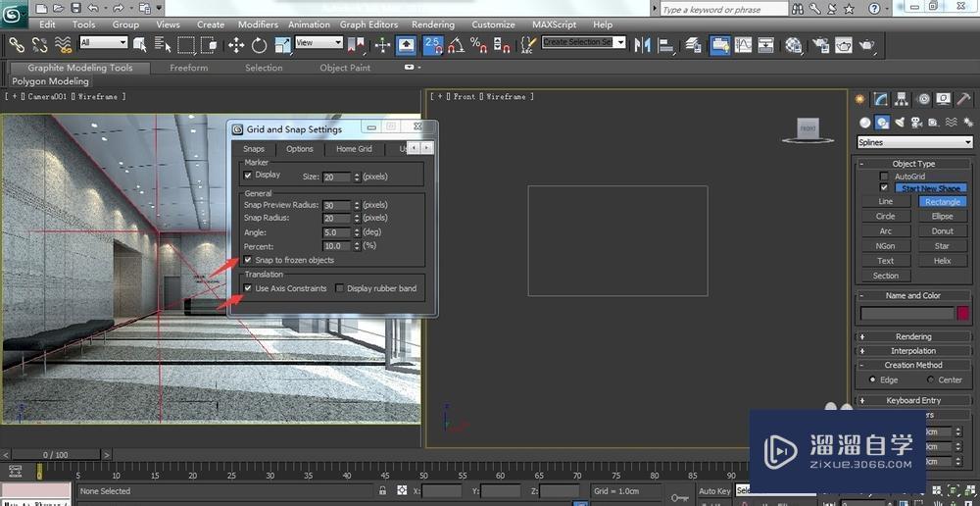
Task: Open the selection filter All dropdown
Action: (x=104, y=42)
